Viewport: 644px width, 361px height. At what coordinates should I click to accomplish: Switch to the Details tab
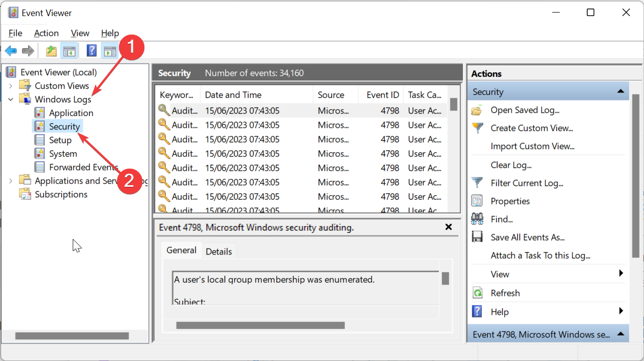[x=219, y=252]
